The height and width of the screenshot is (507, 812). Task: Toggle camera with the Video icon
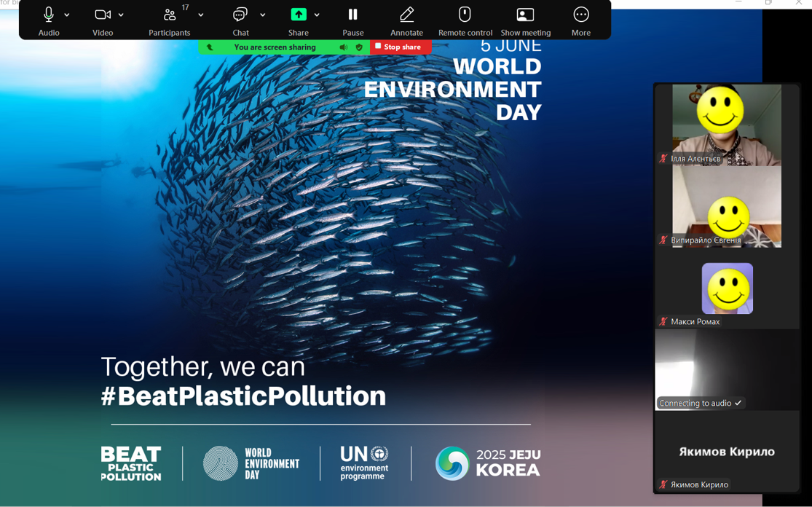click(x=102, y=15)
